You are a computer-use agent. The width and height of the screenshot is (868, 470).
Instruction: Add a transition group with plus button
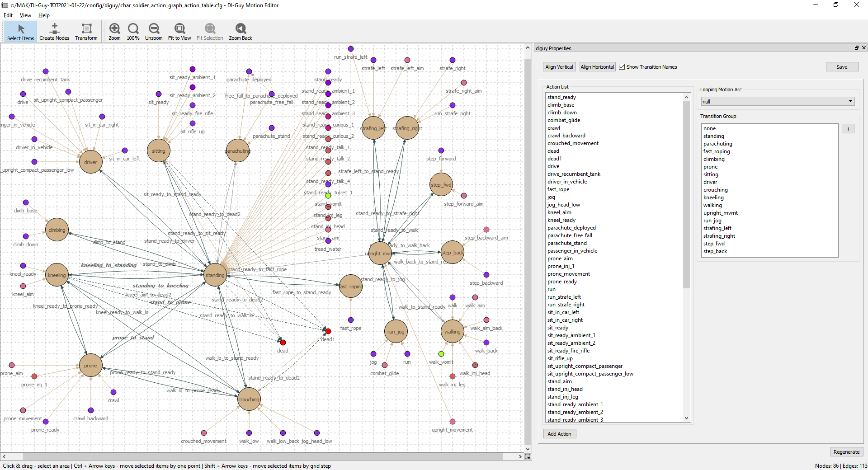click(848, 129)
